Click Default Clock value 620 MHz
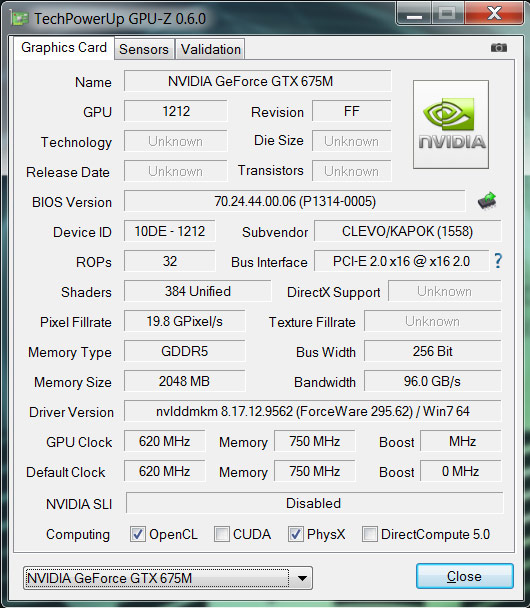Image resolution: width=530 pixels, height=608 pixels. click(x=164, y=471)
